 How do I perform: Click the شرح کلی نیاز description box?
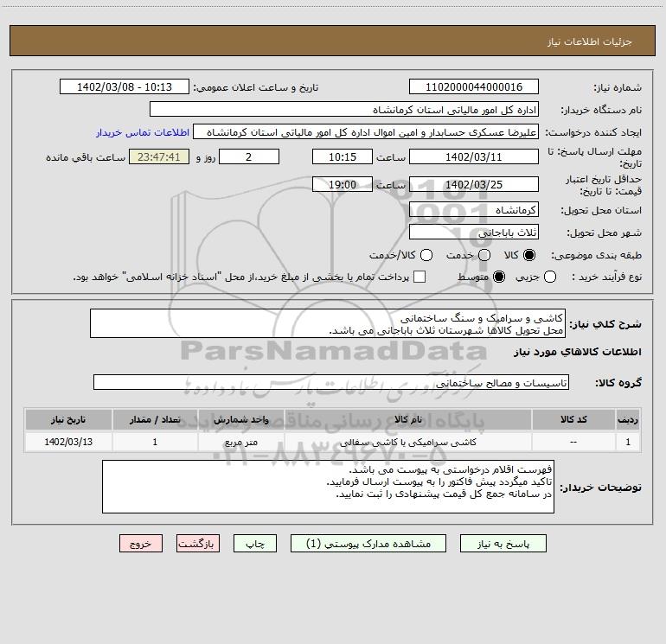click(328, 324)
